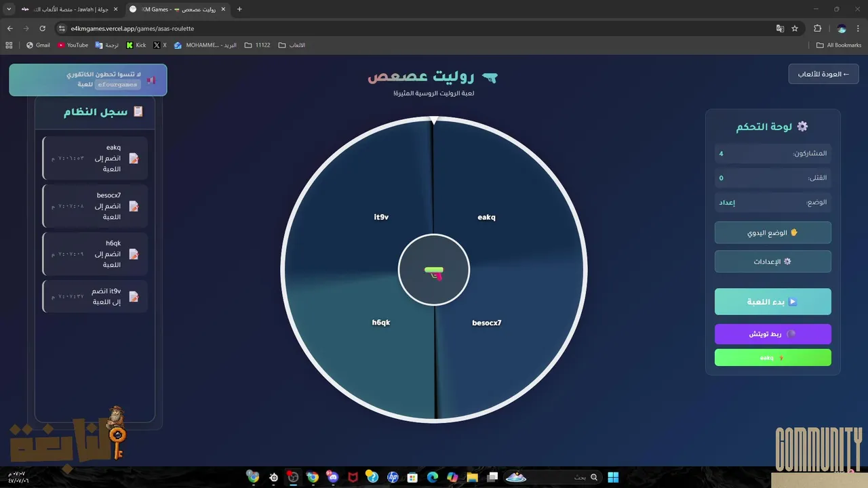
Task: View site information icon in address bar
Action: pos(62,28)
